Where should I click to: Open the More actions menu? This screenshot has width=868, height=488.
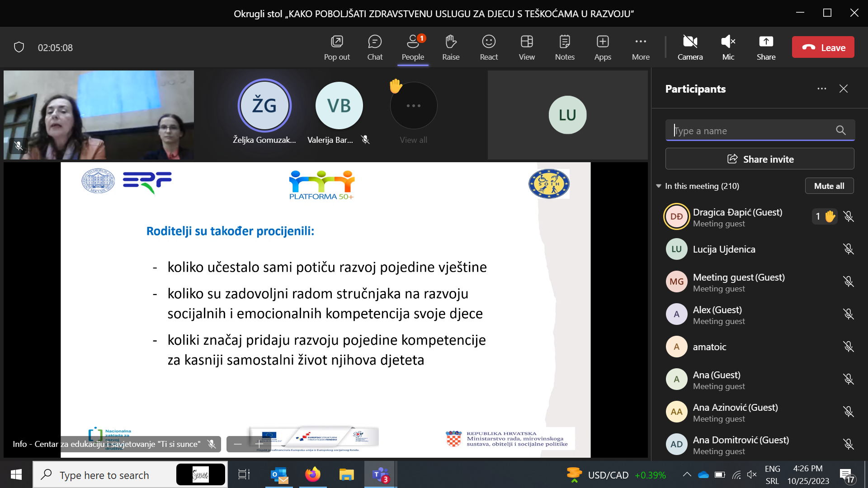(641, 47)
